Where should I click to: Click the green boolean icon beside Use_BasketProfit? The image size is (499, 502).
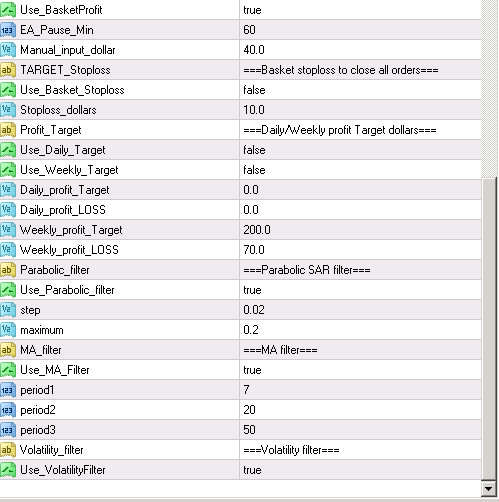[x=8, y=10]
